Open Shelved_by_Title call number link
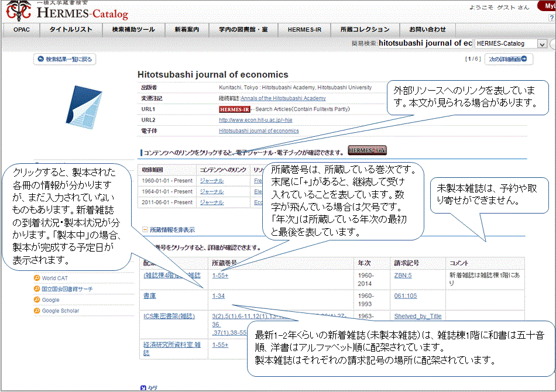 coord(418,316)
